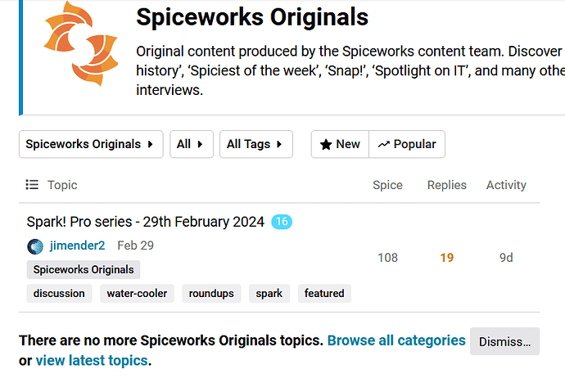
Task: Click the Spiceworks Originals category badge
Action: tap(84, 269)
